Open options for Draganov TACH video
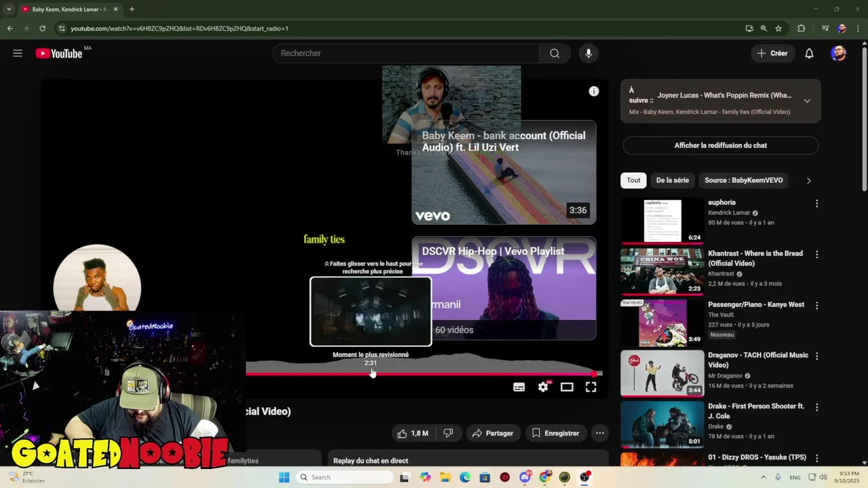This screenshot has height=488, width=868. (x=816, y=356)
